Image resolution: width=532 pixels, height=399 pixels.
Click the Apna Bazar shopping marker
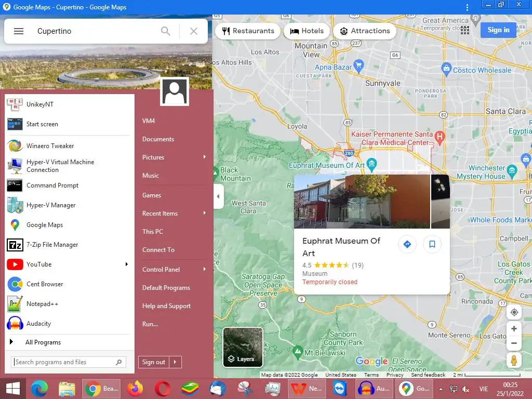coord(358,65)
